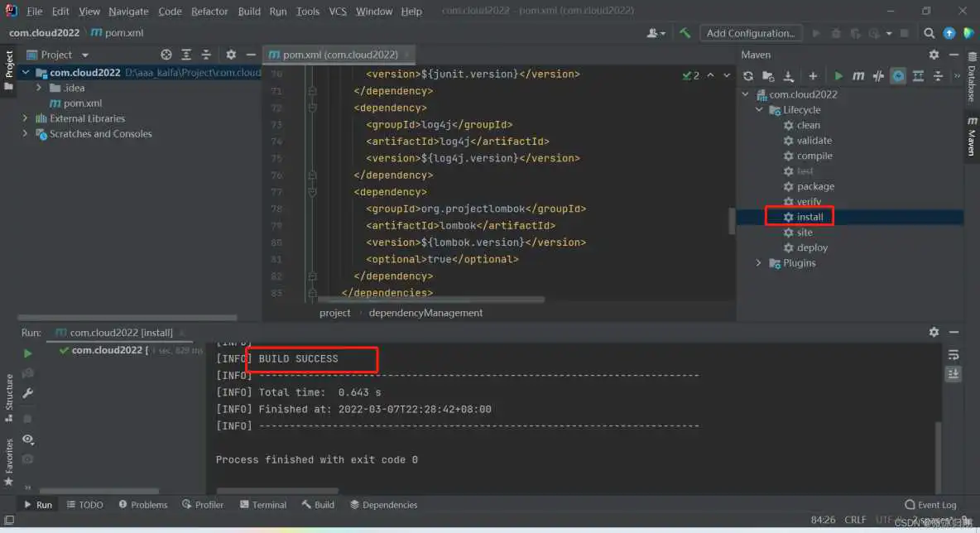The width and height of the screenshot is (980, 533).
Task: Click the plus icon to add Maven project
Action: [x=813, y=76]
